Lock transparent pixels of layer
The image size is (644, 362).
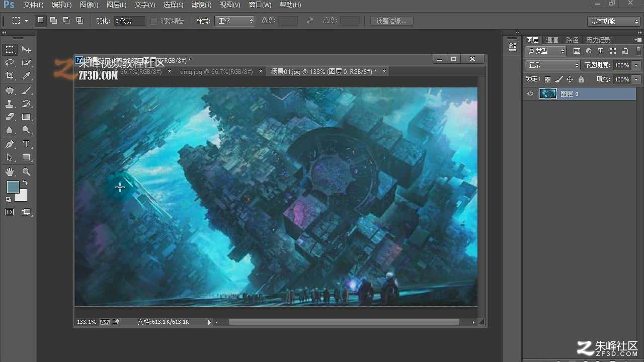547,79
